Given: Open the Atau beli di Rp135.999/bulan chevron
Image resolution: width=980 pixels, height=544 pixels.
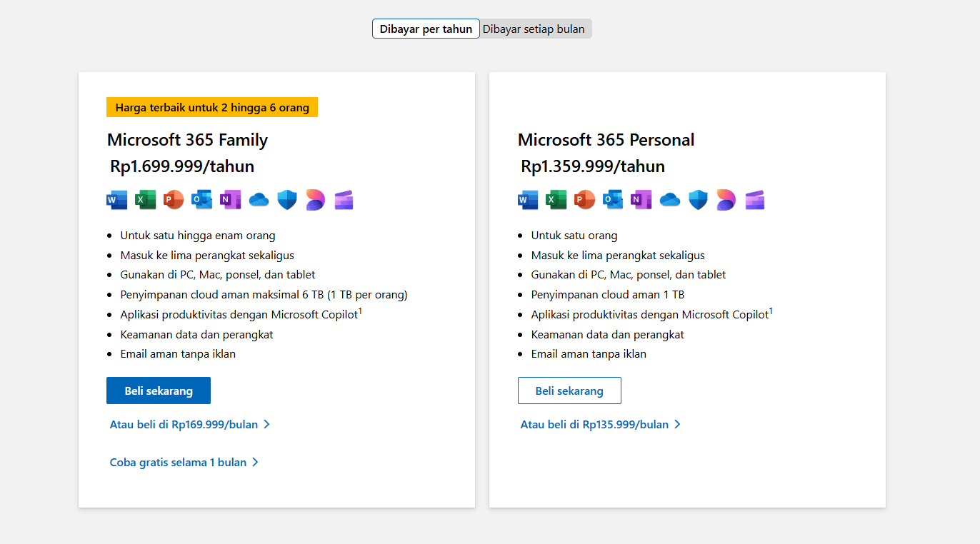Looking at the screenshot, I should (x=677, y=424).
